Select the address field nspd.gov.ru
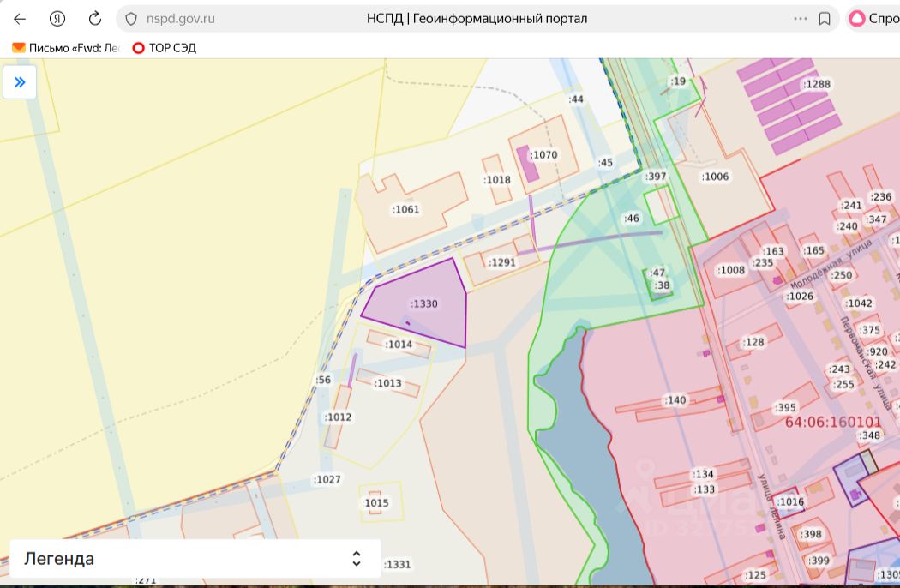The height and width of the screenshot is (588, 900). click(x=180, y=19)
